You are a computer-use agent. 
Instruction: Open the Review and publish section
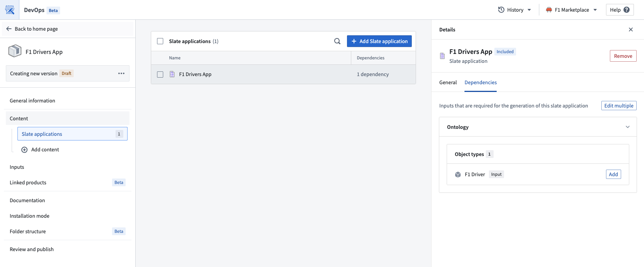(32, 249)
